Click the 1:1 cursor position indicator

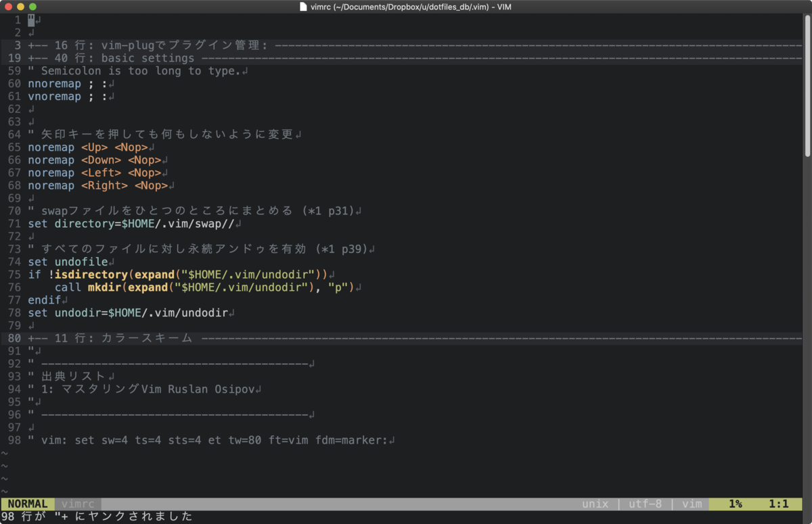(780, 504)
